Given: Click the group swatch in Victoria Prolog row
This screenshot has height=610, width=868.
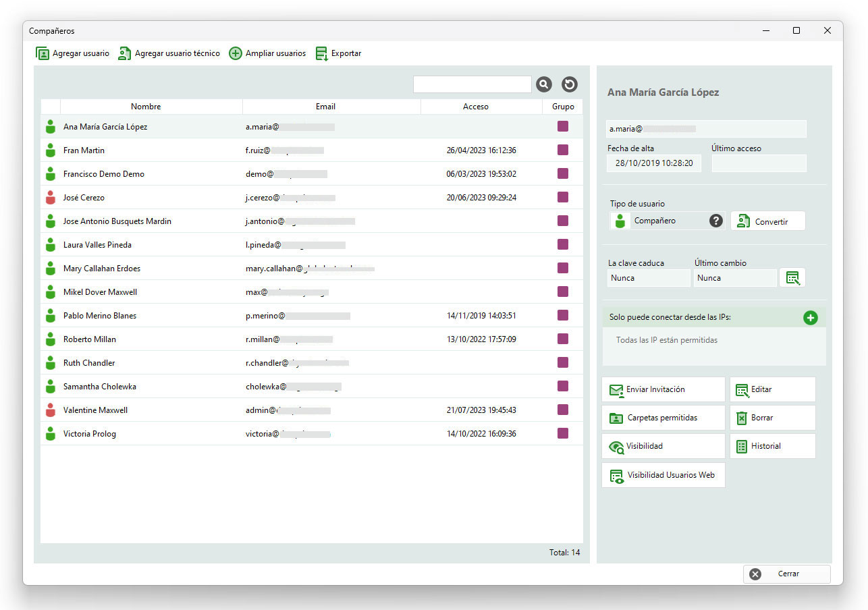Looking at the screenshot, I should (563, 433).
